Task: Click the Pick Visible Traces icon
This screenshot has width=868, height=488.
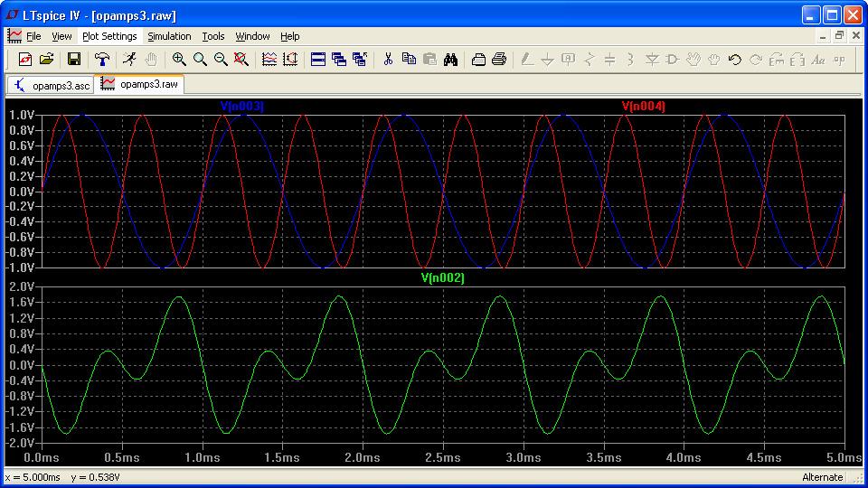Action: [x=269, y=60]
